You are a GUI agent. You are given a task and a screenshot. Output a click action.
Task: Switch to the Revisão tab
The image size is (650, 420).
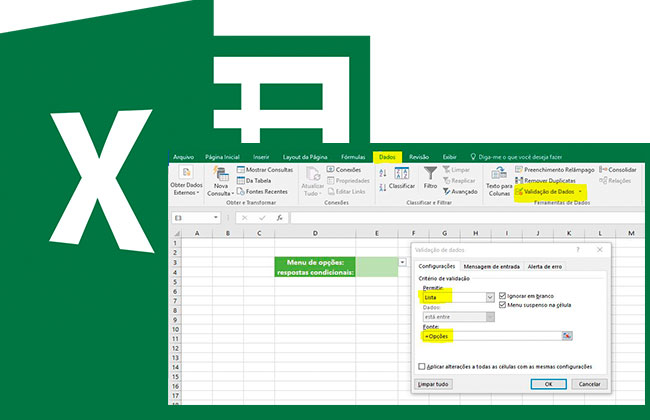(419, 157)
